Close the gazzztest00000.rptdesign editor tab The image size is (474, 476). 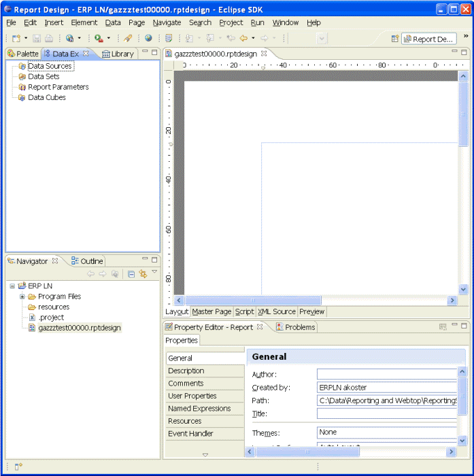[264, 53]
